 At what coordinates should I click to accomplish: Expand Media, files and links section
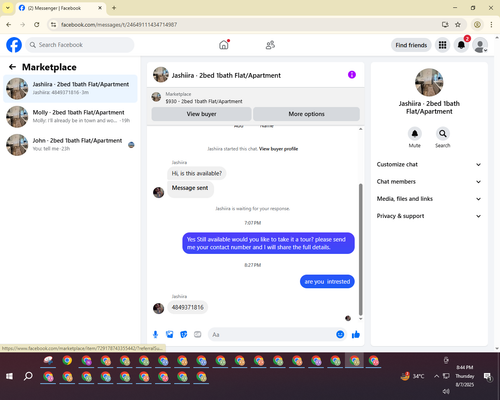429,199
